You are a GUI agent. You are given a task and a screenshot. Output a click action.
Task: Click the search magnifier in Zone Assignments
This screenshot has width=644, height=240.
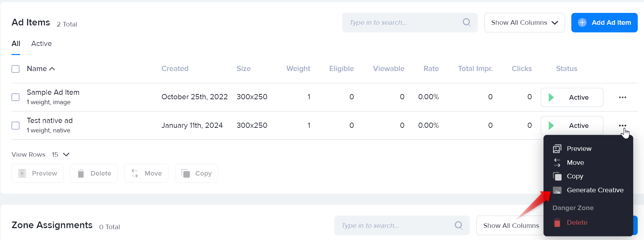459,225
